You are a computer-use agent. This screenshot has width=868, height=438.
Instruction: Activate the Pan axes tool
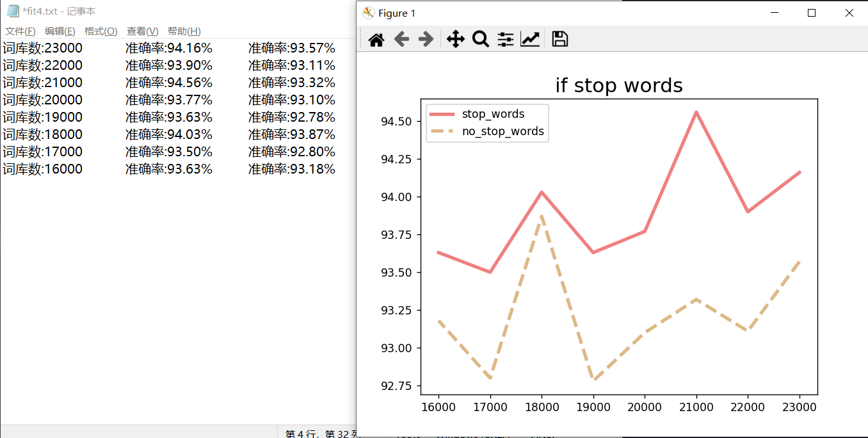coord(455,40)
